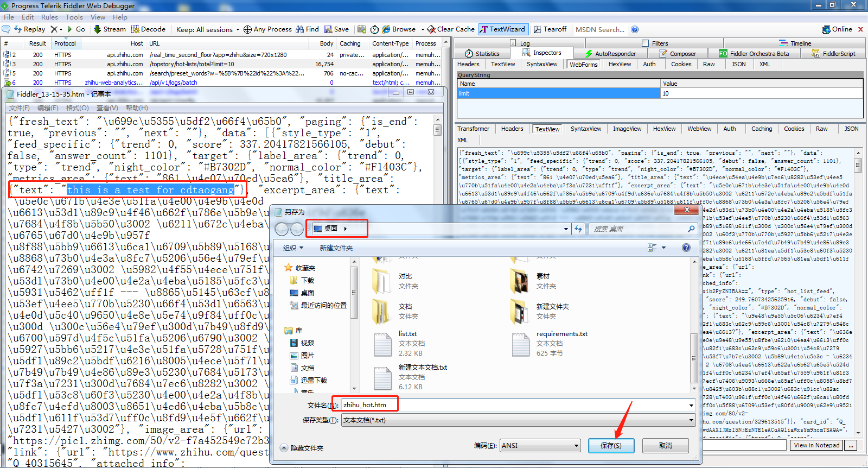
Task: Click the Save (保存) button in dialog
Action: (x=611, y=446)
